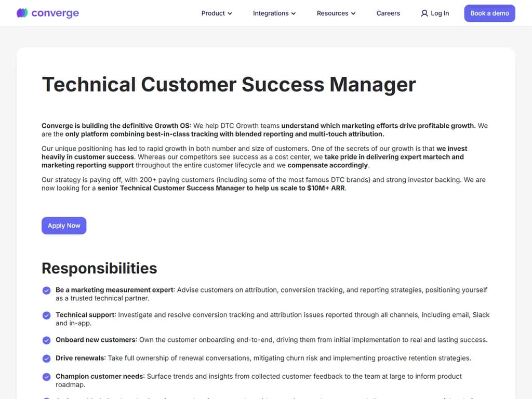Click the checkmark beside Drive renewals
The image size is (532, 399).
46,358
